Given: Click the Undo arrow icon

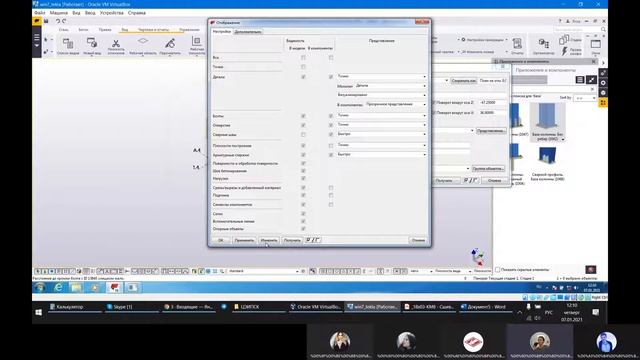Looking at the screenshot, I should (58, 21).
